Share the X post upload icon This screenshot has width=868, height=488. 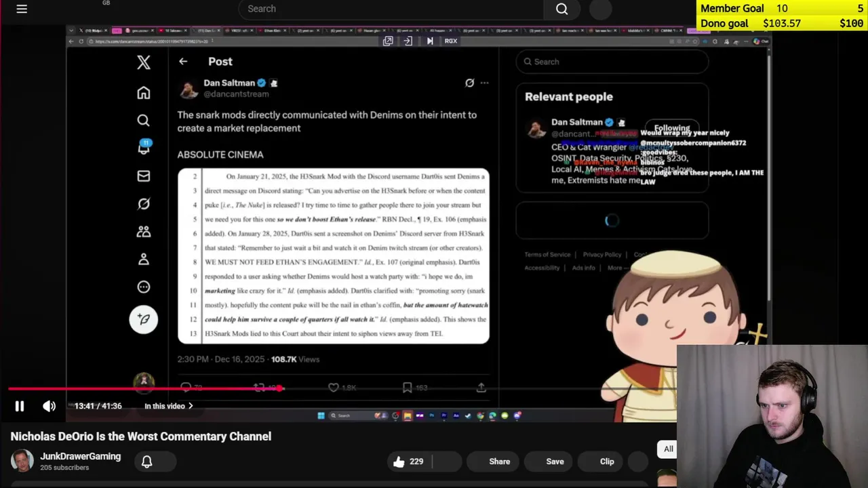point(481,388)
